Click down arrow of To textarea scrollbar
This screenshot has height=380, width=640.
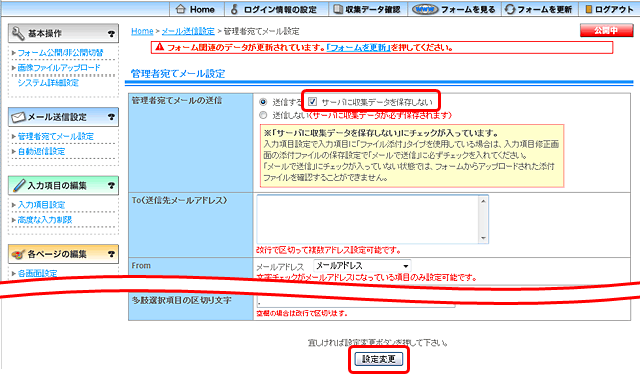483,238
